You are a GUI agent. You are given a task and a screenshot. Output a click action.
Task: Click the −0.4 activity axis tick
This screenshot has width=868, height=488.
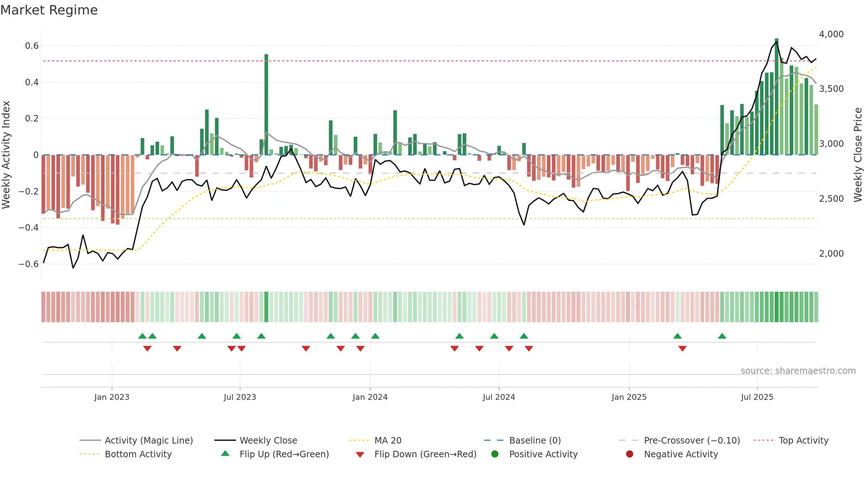click(29, 227)
